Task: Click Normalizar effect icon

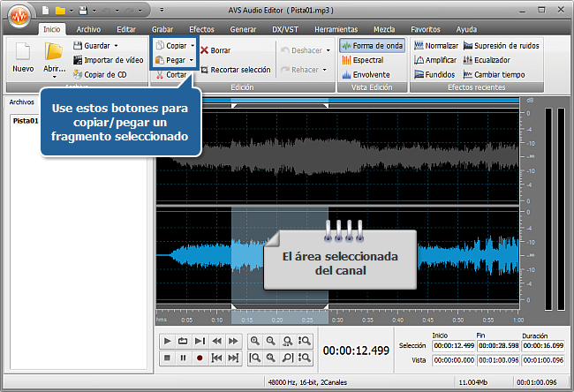Action: click(x=419, y=45)
